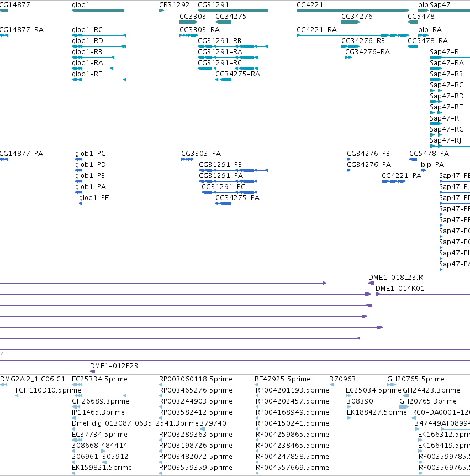Click protein CG34275-PA

(237, 198)
